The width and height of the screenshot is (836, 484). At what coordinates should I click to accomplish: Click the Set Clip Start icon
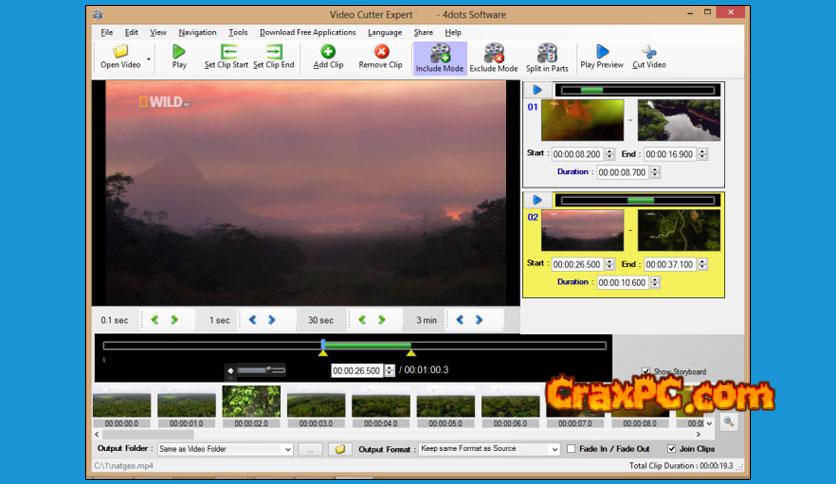pyautogui.click(x=227, y=52)
